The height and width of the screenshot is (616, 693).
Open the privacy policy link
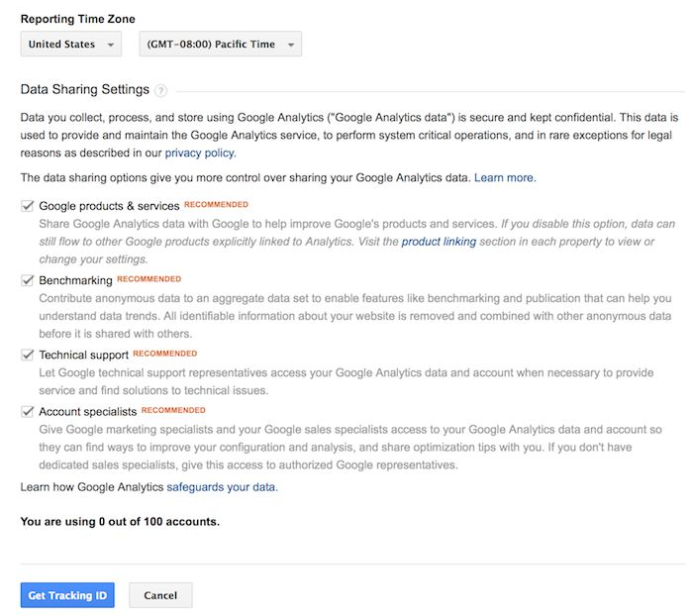[x=200, y=153]
